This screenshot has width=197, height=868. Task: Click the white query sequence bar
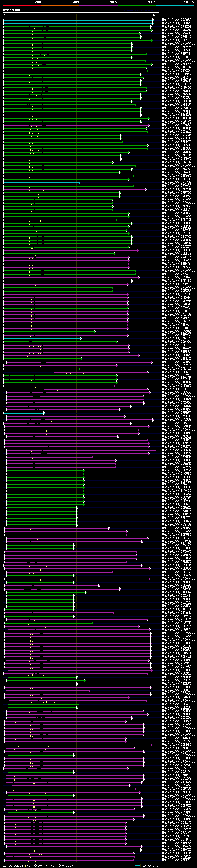click(x=81, y=13)
